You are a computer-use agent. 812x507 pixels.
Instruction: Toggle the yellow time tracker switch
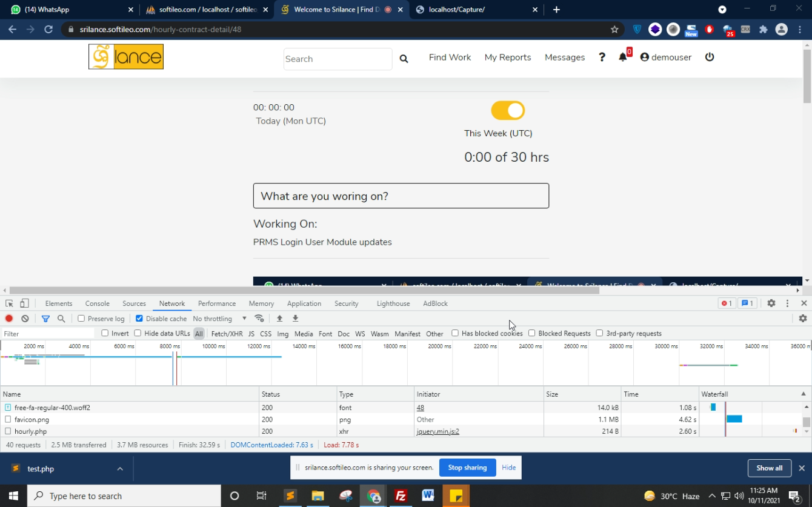coord(508,111)
